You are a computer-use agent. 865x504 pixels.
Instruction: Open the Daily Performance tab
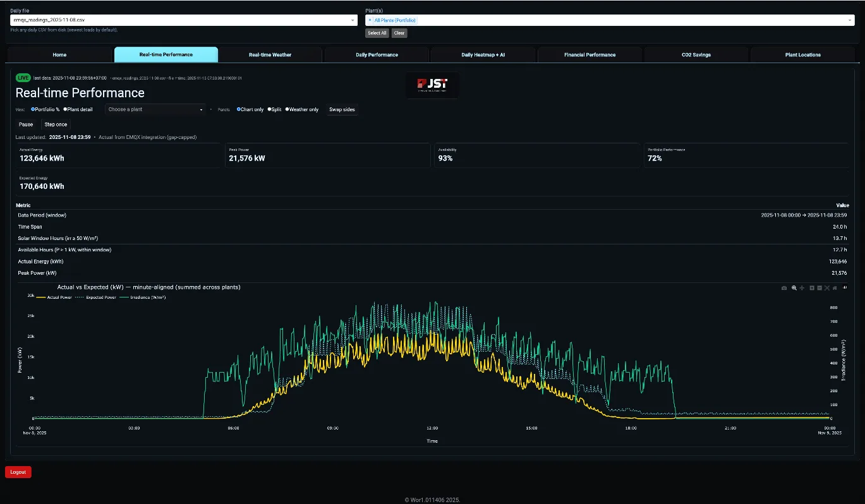(377, 55)
